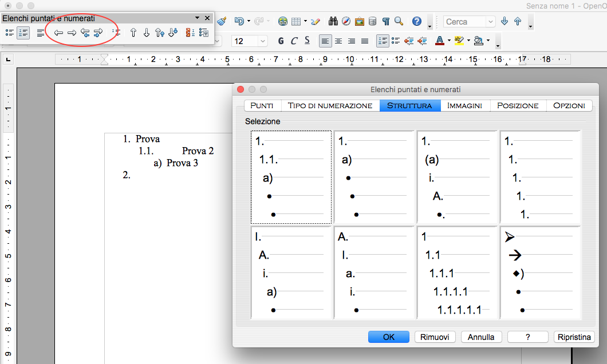
Task: Open the table dropdown arrow
Action: [305, 21]
